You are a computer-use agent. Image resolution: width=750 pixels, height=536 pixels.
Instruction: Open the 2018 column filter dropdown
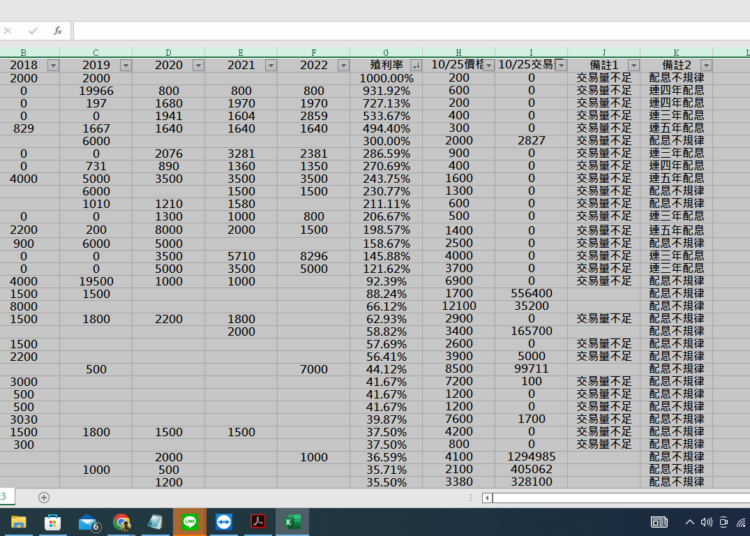click(x=53, y=65)
